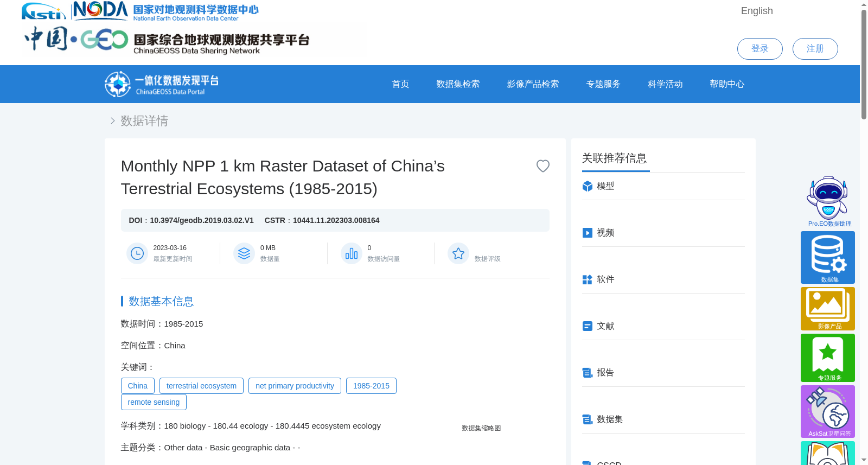The height and width of the screenshot is (465, 868).
Task: Open the 影像产品检索 menu item
Action: click(x=533, y=84)
